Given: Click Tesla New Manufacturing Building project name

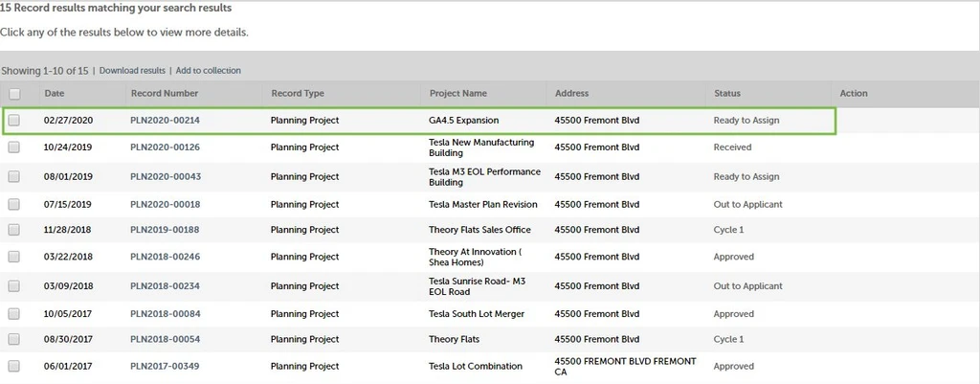Looking at the screenshot, I should coord(482,147).
